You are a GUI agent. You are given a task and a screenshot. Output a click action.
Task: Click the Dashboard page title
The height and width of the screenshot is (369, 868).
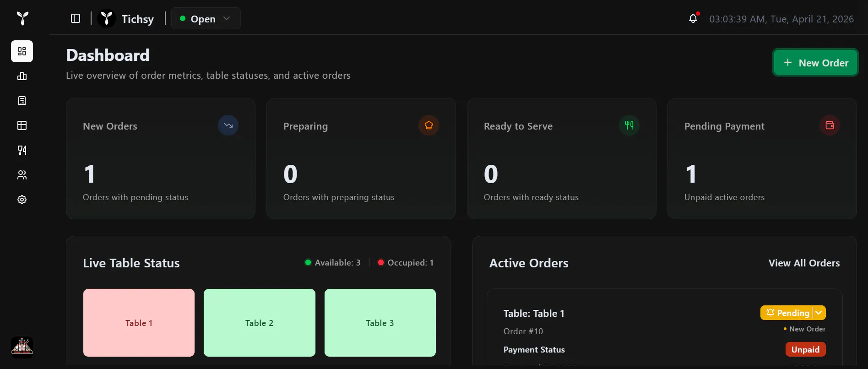pyautogui.click(x=108, y=55)
